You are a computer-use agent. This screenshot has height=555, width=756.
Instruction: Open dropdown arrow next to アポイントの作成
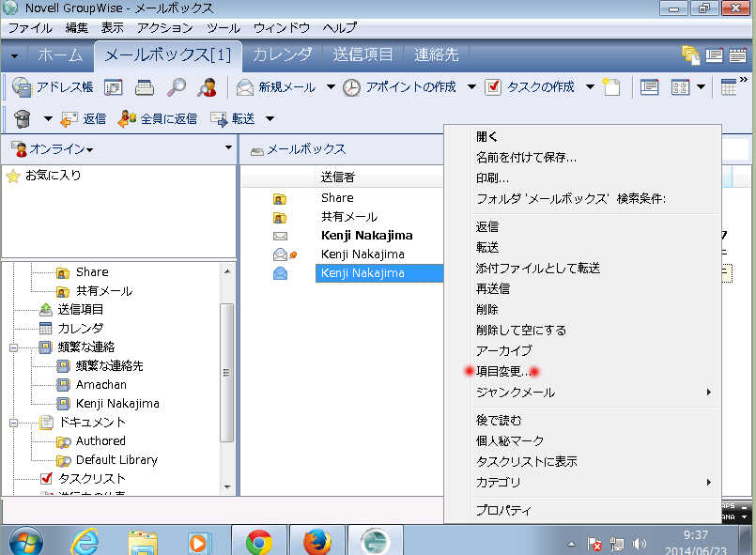pyautogui.click(x=471, y=87)
